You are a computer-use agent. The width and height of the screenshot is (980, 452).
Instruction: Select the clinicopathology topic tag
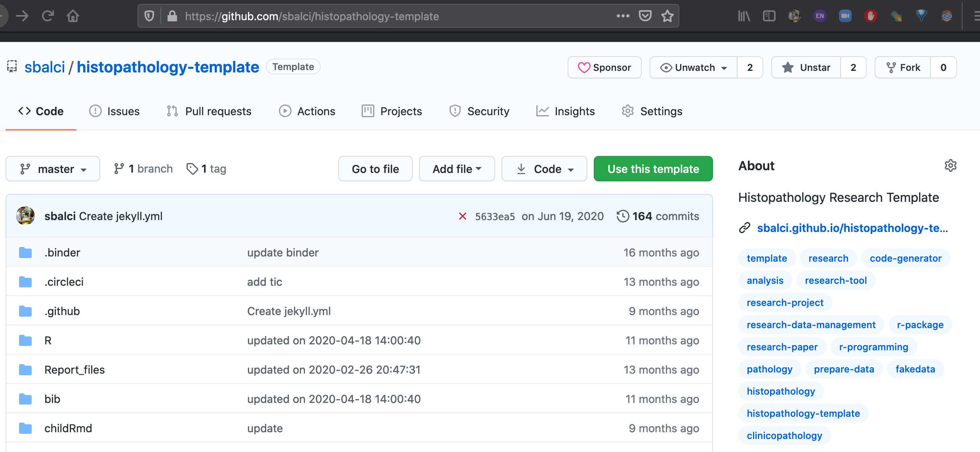tap(784, 435)
